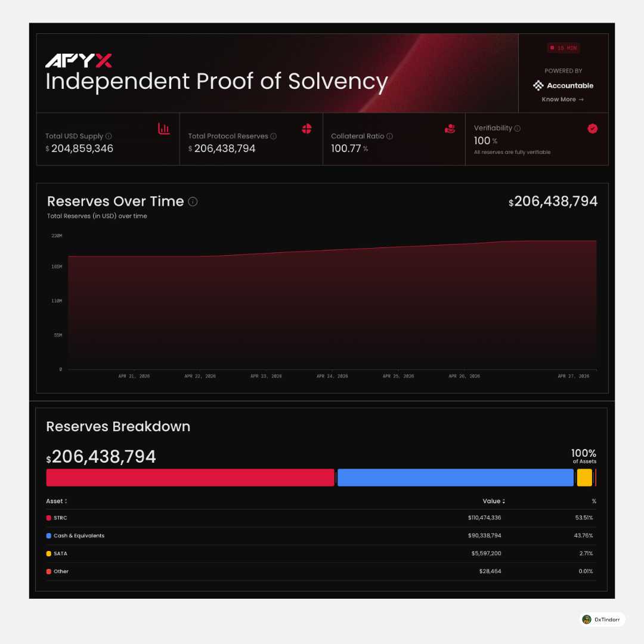
Task: Click the 15 MIN refresh badge
Action: [563, 48]
